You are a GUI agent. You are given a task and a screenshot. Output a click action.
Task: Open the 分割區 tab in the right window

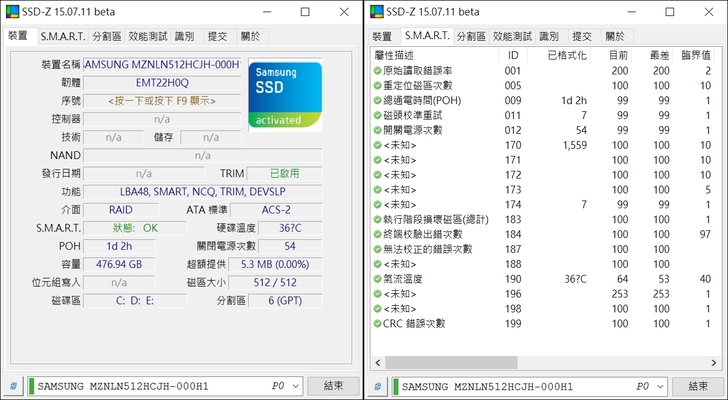[x=471, y=37]
